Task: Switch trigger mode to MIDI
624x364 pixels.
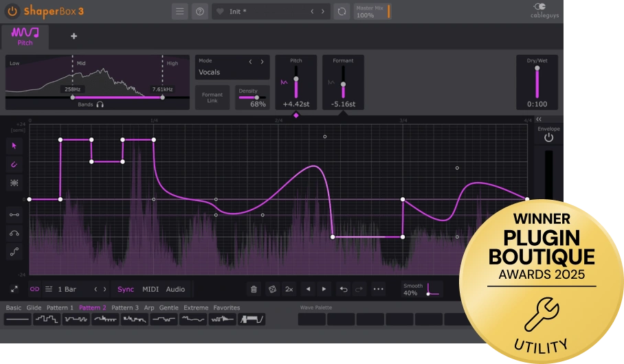Action: click(x=151, y=289)
